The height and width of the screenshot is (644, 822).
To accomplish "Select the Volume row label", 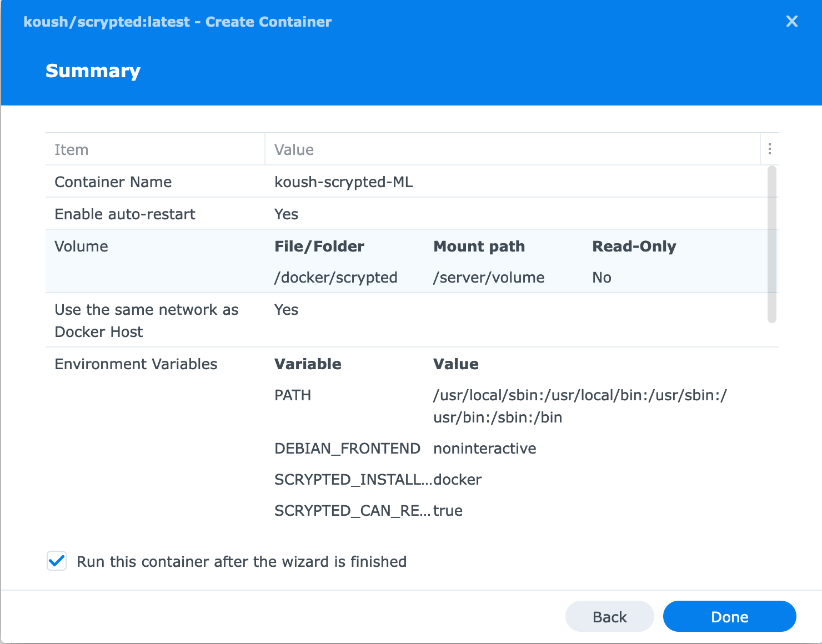I will click(82, 246).
